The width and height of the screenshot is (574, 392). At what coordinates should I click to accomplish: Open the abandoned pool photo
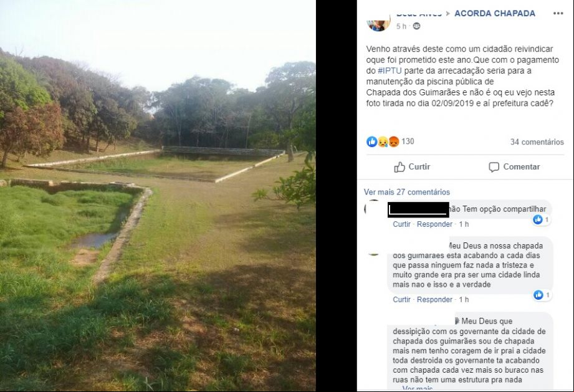click(x=158, y=196)
